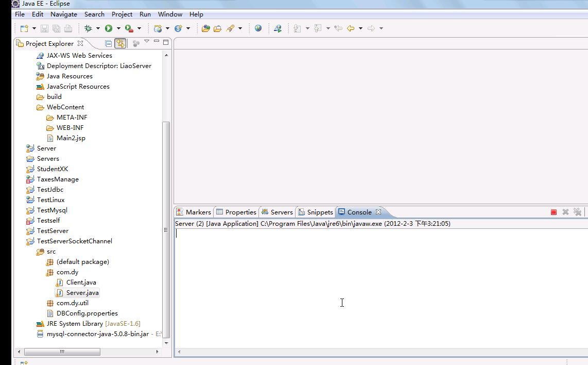Open the File menu
The height and width of the screenshot is (365, 588).
point(20,14)
